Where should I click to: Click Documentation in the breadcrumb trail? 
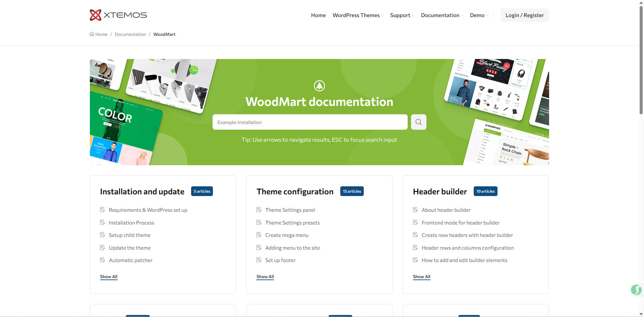(130, 34)
